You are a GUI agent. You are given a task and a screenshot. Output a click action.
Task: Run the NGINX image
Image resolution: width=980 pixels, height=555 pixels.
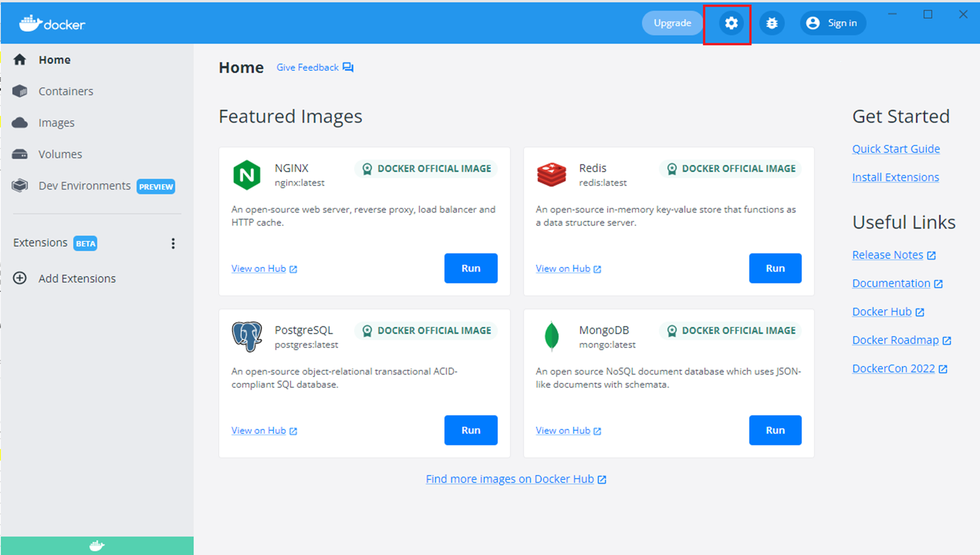point(470,268)
